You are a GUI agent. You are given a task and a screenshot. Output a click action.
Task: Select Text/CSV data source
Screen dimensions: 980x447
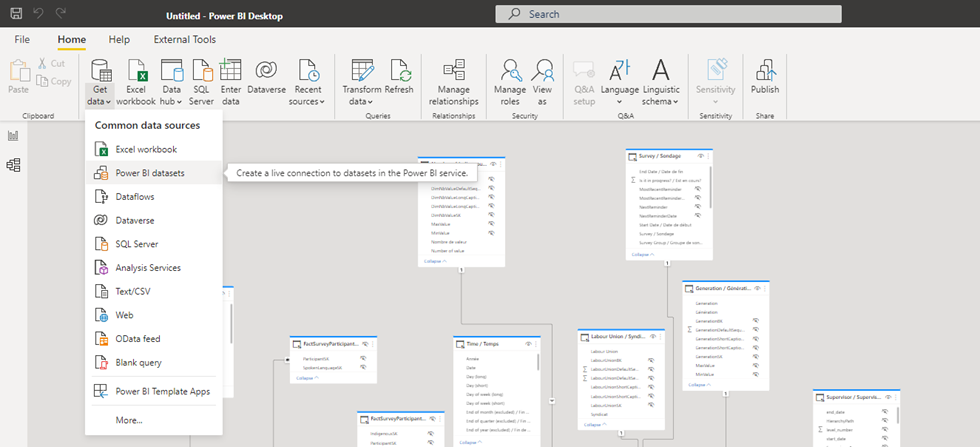click(x=154, y=291)
